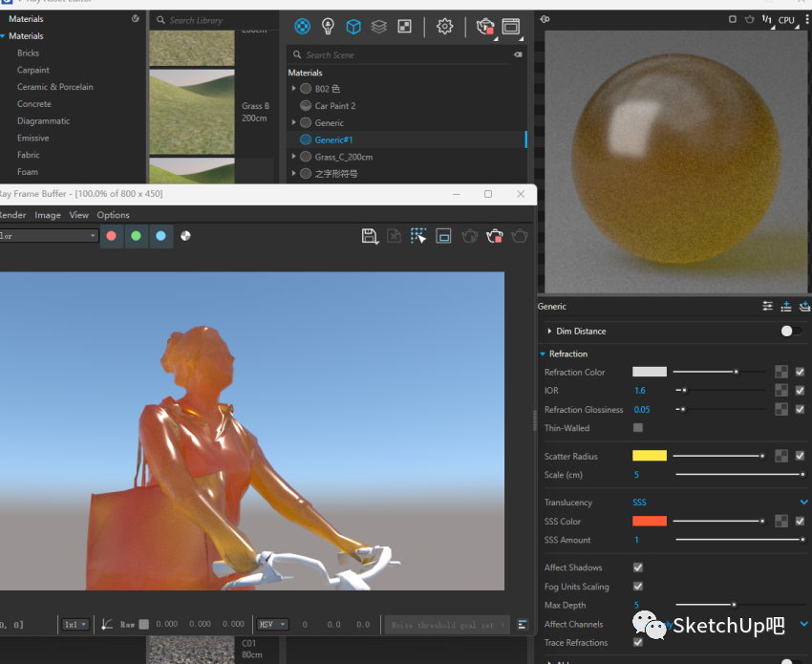
Task: Click the Frame Buffer red-dot render teapot
Action: click(x=495, y=236)
